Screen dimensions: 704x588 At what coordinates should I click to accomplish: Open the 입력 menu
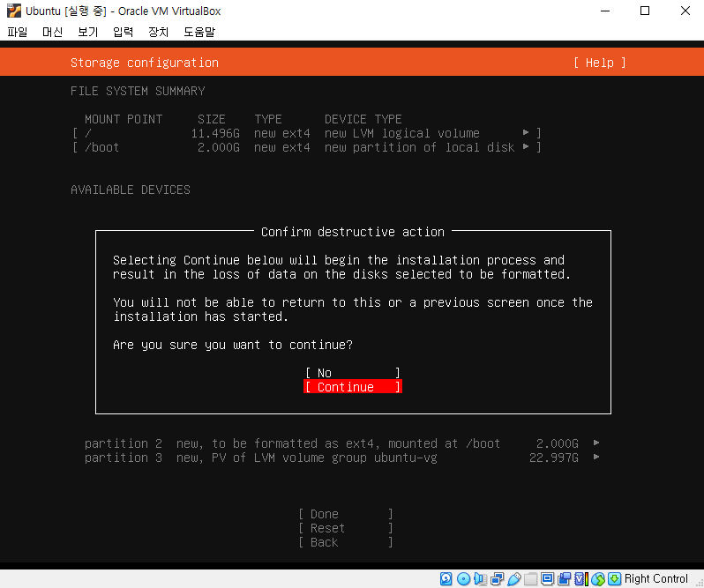point(123,32)
